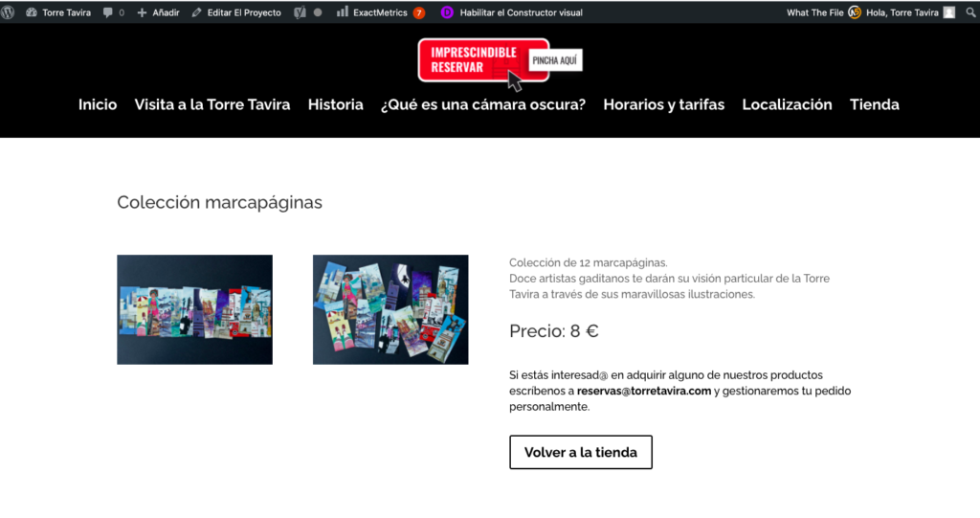
Task: Click the user avatar next to Hola, Torre Tavira
Action: pos(949,12)
